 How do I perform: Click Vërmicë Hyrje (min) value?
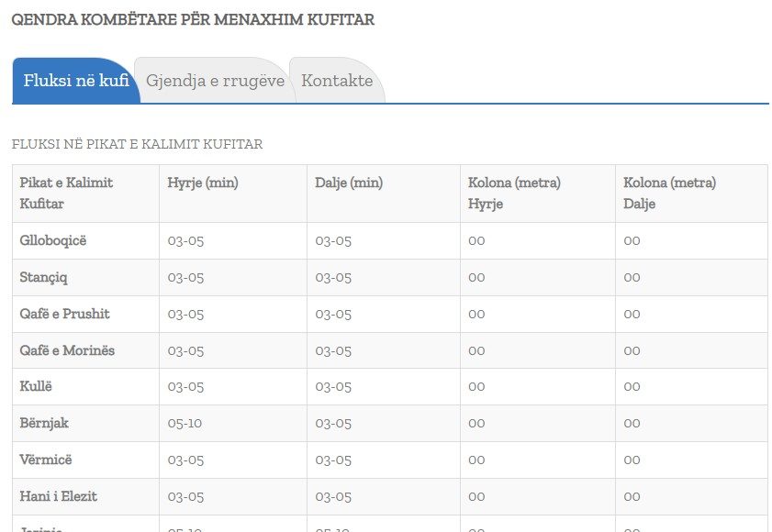pos(185,460)
